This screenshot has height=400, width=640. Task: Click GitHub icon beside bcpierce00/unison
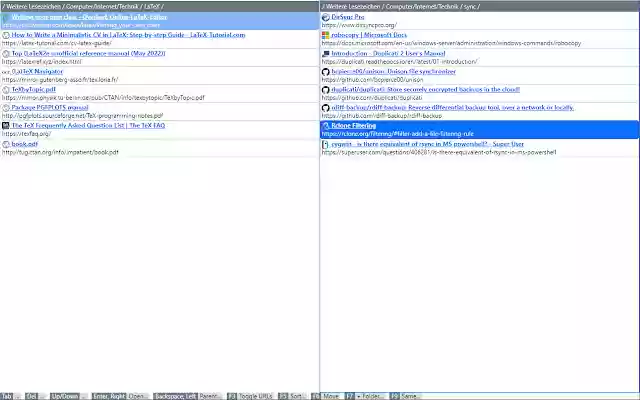[326, 72]
